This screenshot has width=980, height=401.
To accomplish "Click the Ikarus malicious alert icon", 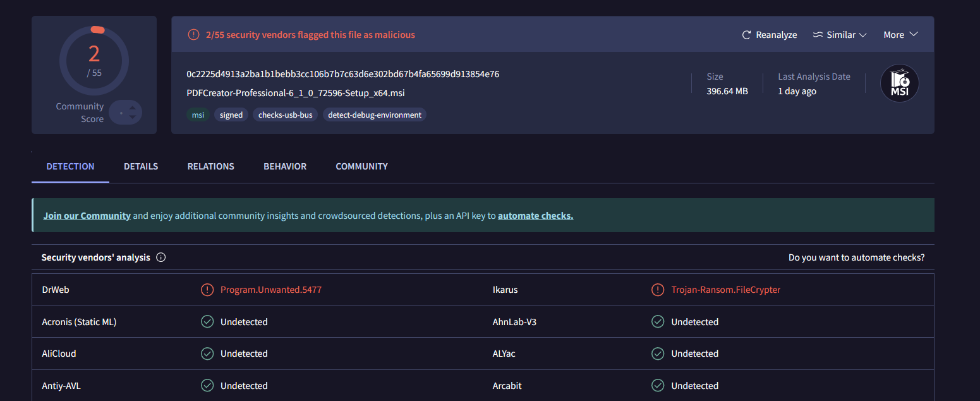I will click(x=658, y=290).
